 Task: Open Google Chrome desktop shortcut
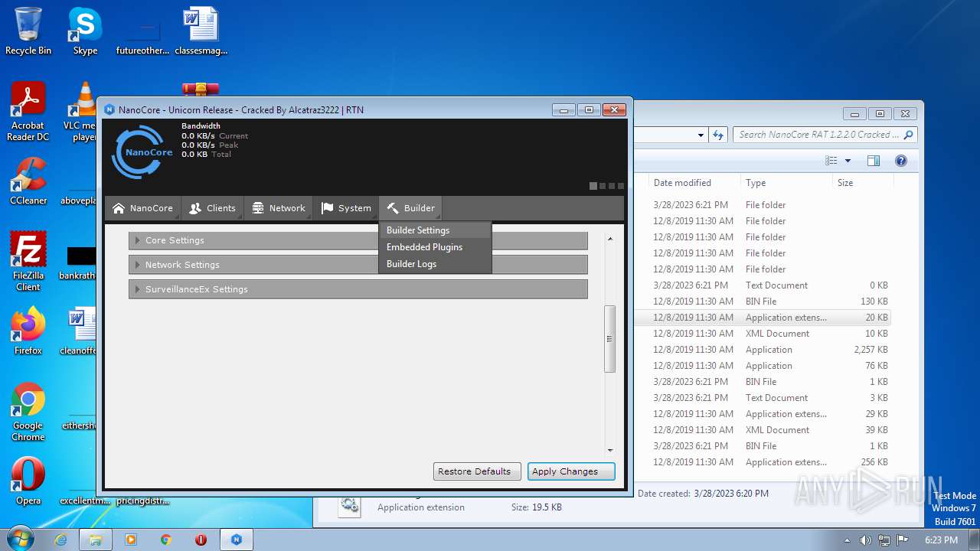(x=28, y=412)
